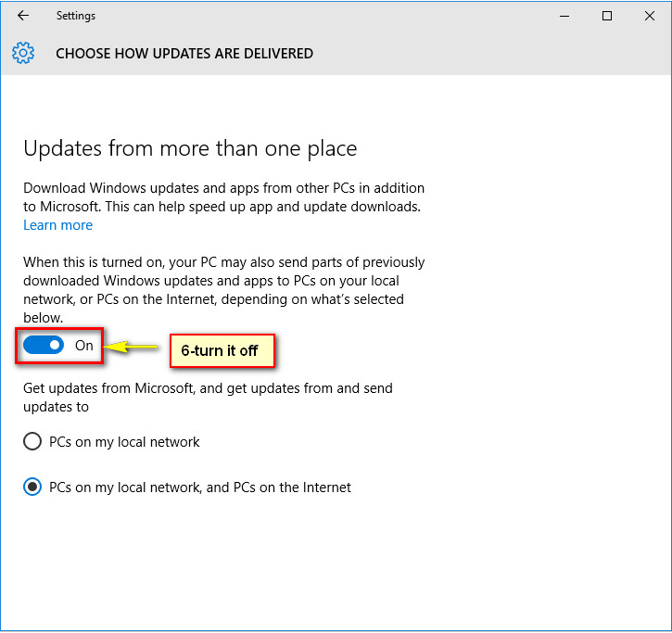Image resolution: width=672 pixels, height=633 pixels.
Task: Turn off the updates sharing toggle
Action: click(x=44, y=345)
